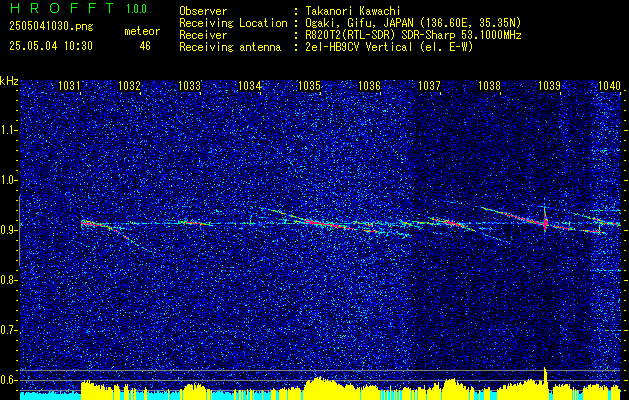Click the version number 1.0.0
Screen dimensions: 629x400
[x=136, y=9]
